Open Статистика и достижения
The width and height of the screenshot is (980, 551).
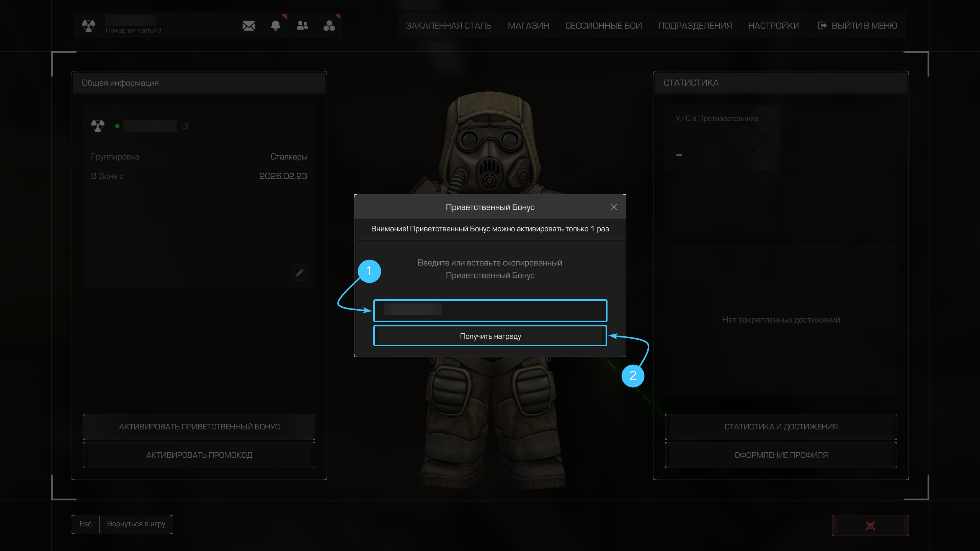pos(781,427)
